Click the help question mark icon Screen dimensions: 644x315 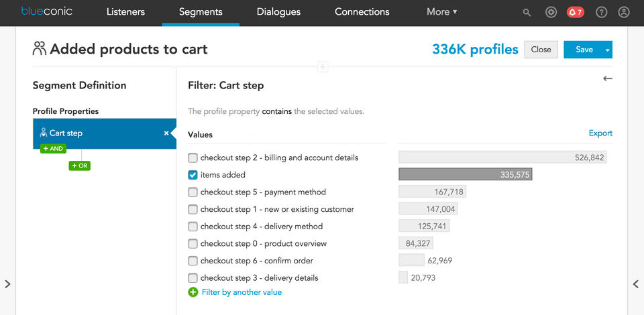tap(602, 12)
